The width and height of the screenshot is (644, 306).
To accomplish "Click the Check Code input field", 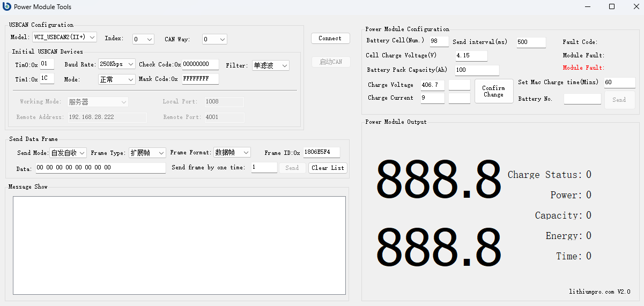I will (201, 64).
